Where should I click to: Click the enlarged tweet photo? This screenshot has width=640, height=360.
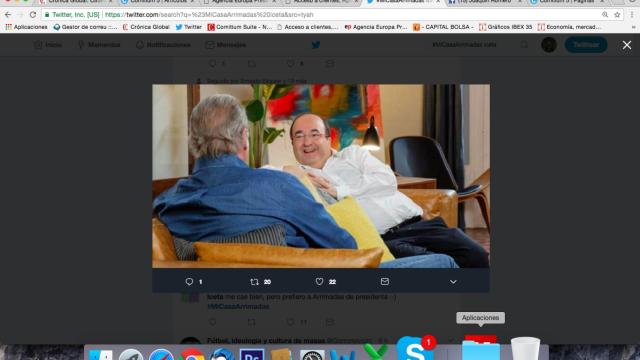pyautogui.click(x=321, y=176)
